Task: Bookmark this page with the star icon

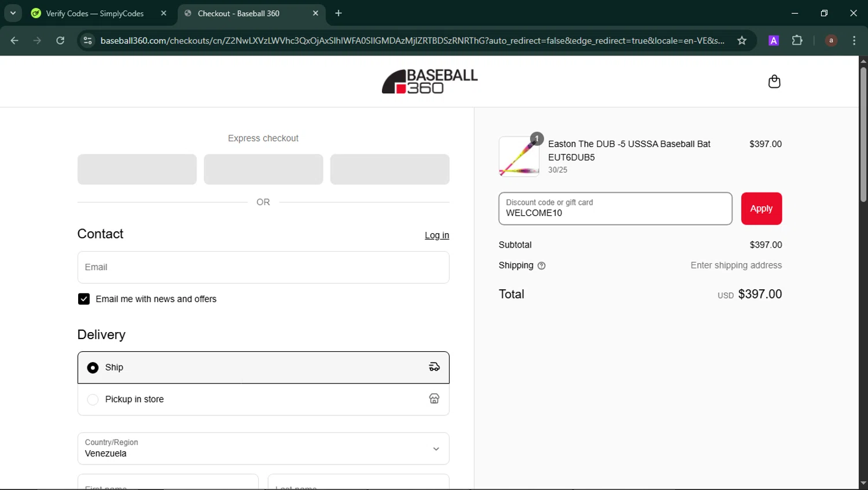Action: (742, 40)
